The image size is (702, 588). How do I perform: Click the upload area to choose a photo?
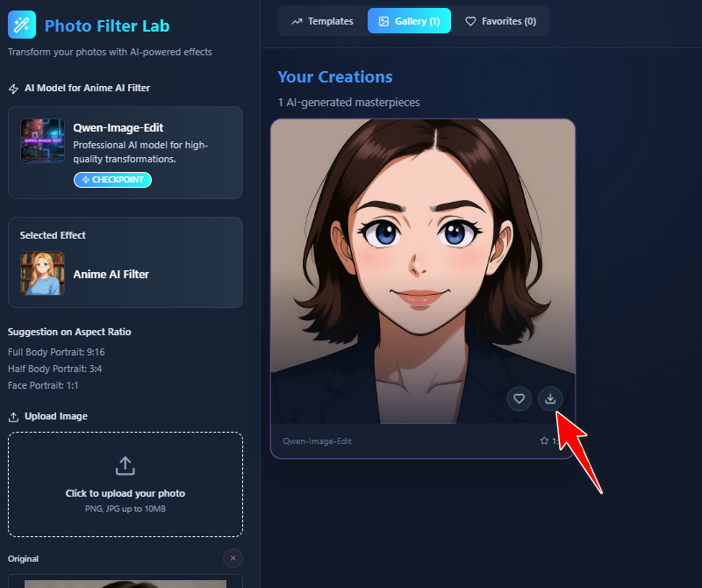pyautogui.click(x=125, y=484)
